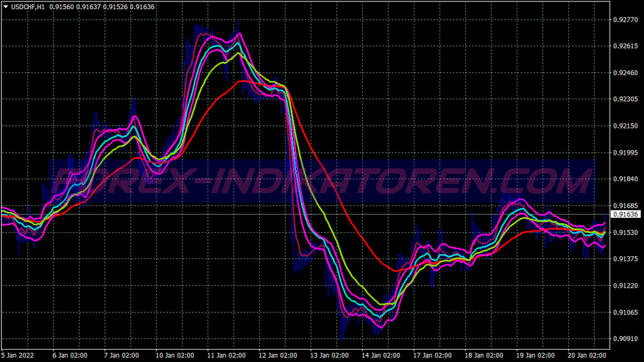Click price scale value 0.92615

626,46
